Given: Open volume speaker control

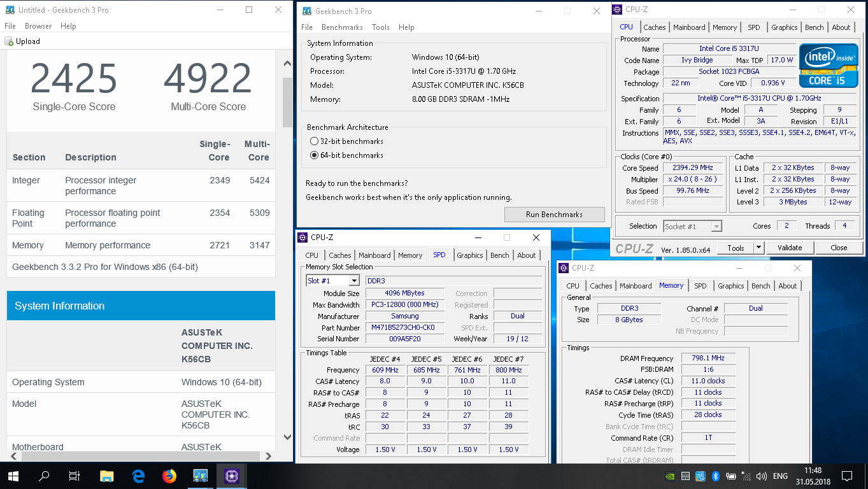Looking at the screenshot, I should point(761,476).
